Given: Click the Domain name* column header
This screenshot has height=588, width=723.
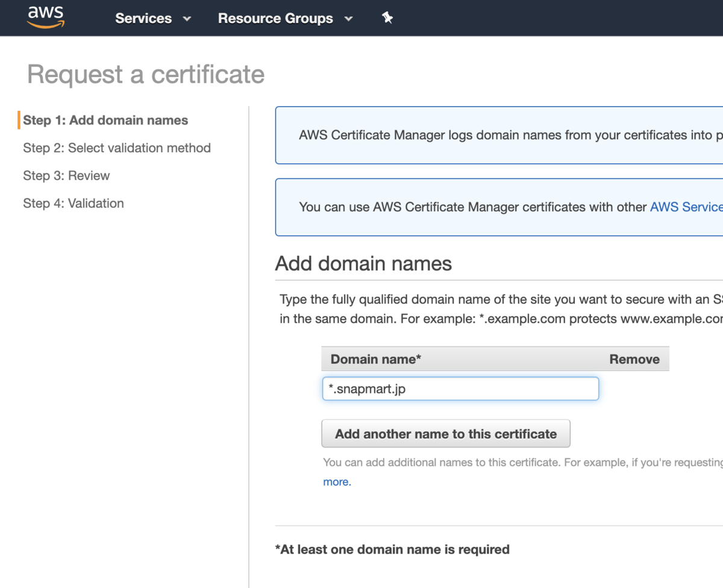Looking at the screenshot, I should point(375,359).
